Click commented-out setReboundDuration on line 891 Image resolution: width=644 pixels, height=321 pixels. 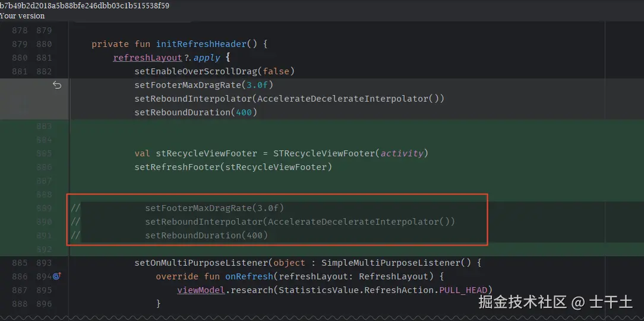tap(207, 235)
